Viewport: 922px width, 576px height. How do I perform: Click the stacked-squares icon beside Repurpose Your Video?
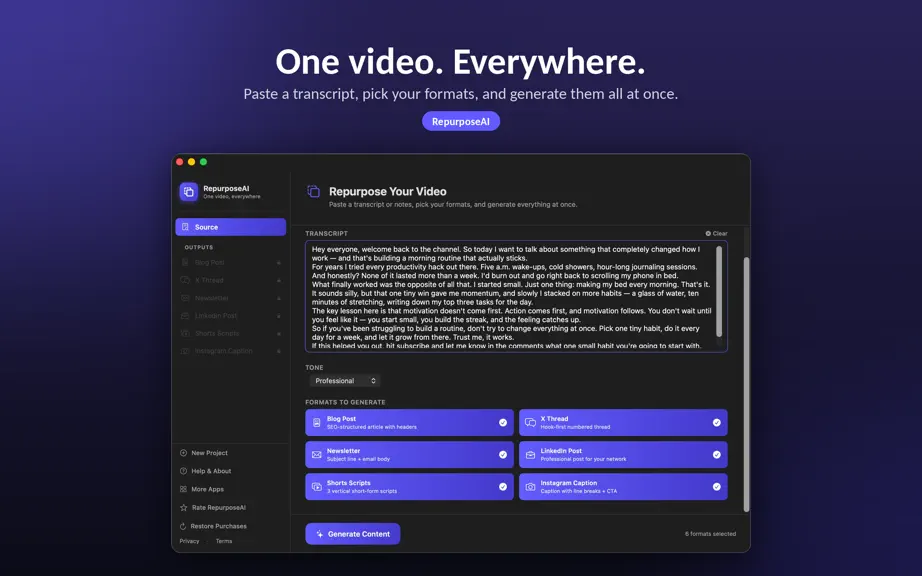[x=314, y=191]
